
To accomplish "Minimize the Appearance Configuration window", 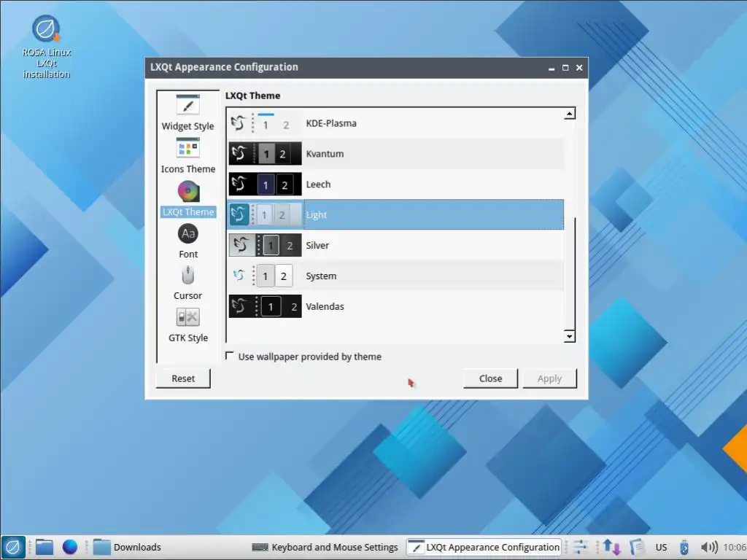I will [x=551, y=68].
